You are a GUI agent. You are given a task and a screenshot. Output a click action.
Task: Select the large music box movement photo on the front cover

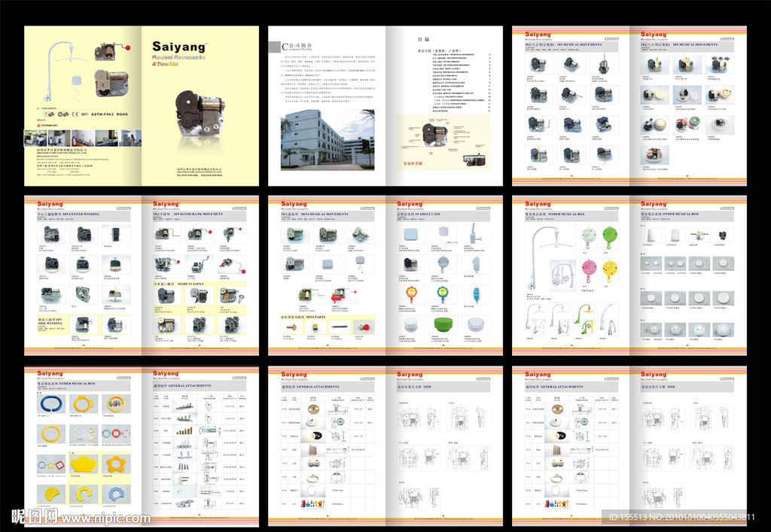point(200,113)
